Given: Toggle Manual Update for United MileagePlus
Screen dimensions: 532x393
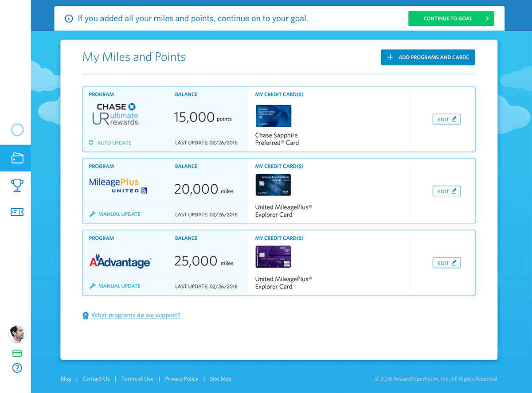Looking at the screenshot, I should (x=115, y=214).
